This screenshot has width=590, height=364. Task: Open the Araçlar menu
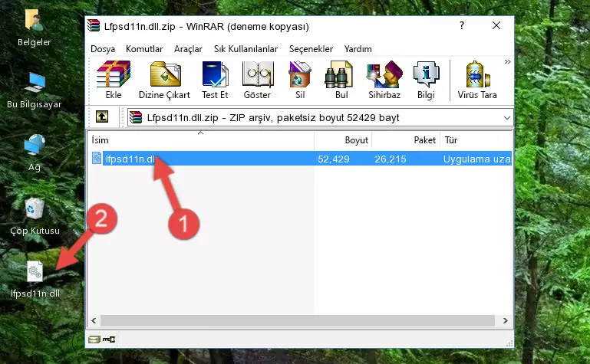(x=188, y=49)
